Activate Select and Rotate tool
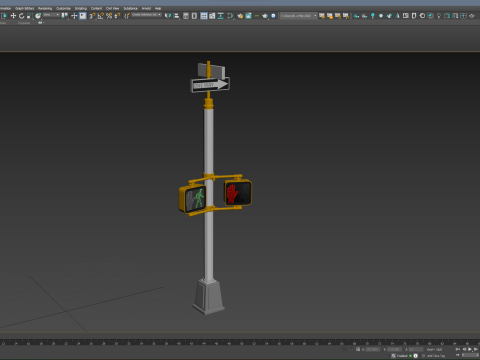The height and width of the screenshot is (360, 480). pyautogui.click(x=22, y=16)
